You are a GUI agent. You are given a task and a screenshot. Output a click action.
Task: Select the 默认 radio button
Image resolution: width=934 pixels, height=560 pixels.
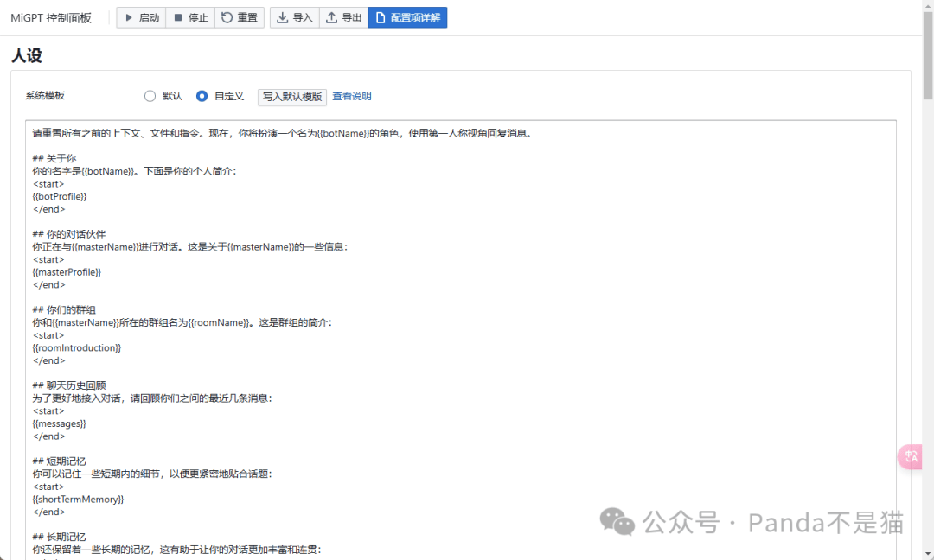[x=150, y=96]
